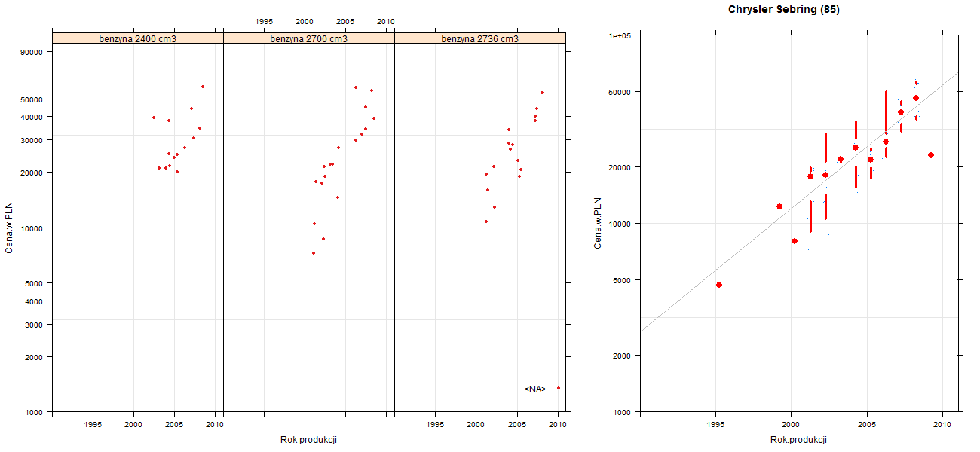Click the "Rok.produkcji" axis title under the Chrysler Sebring chart

click(799, 439)
